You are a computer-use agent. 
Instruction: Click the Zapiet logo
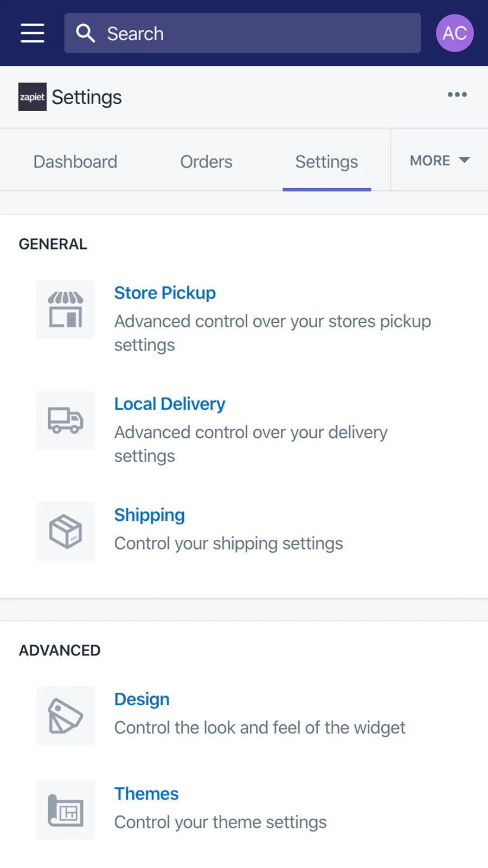coord(32,97)
